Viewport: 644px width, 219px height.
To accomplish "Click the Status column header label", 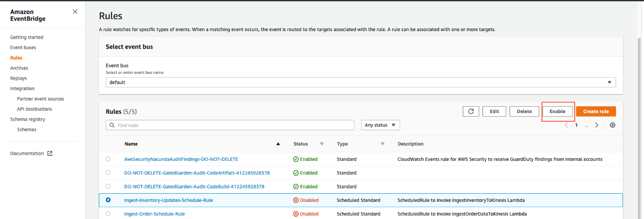I will pos(301,144).
